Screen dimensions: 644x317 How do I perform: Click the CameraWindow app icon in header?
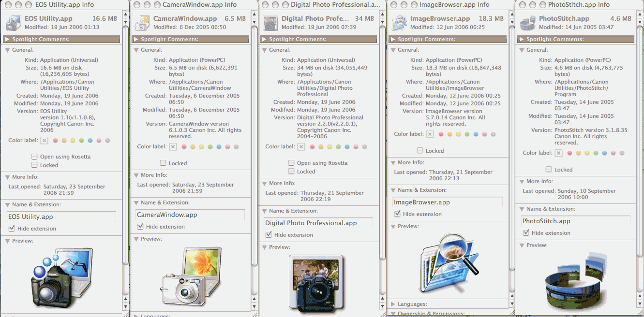coord(142,22)
